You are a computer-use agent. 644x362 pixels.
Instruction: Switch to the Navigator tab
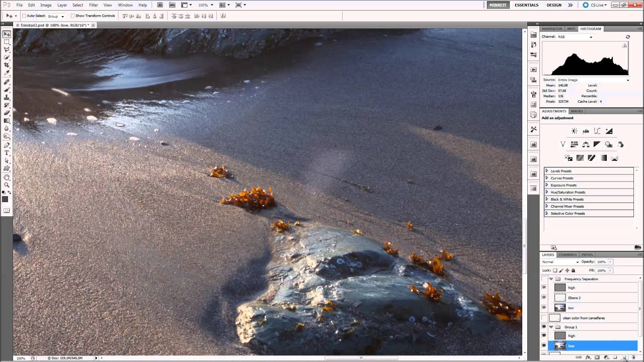[x=552, y=29]
